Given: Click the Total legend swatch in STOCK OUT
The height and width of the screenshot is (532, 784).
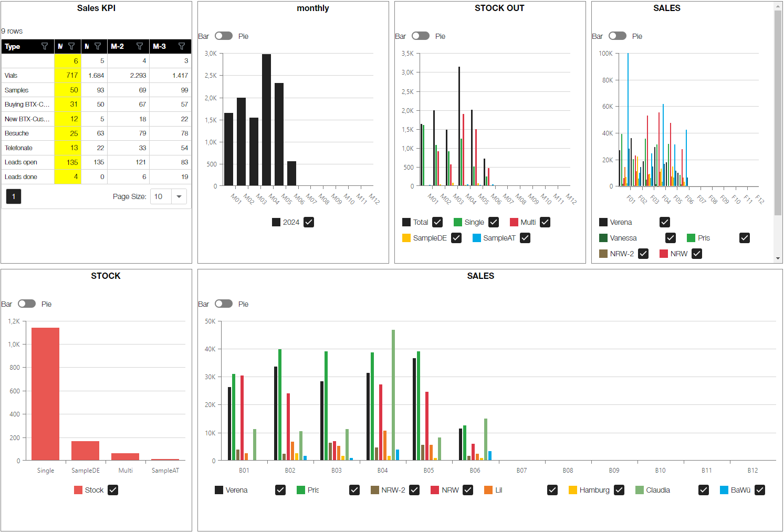Looking at the screenshot, I should [x=406, y=222].
